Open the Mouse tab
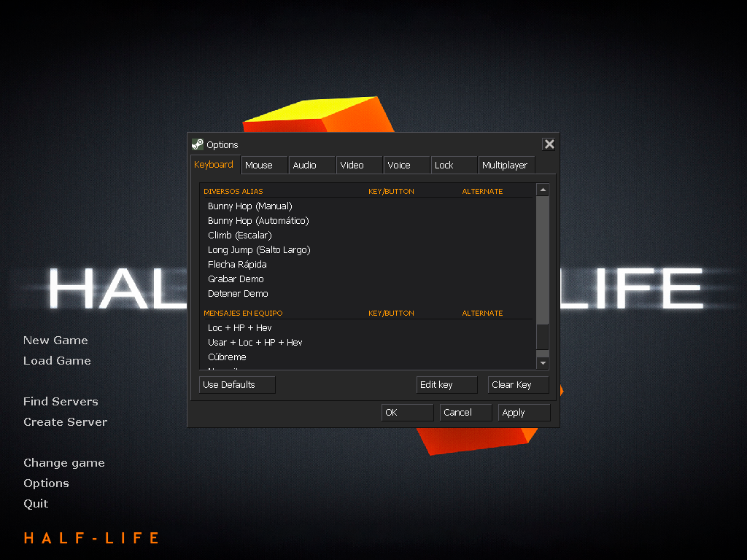747x560 pixels. click(x=264, y=166)
